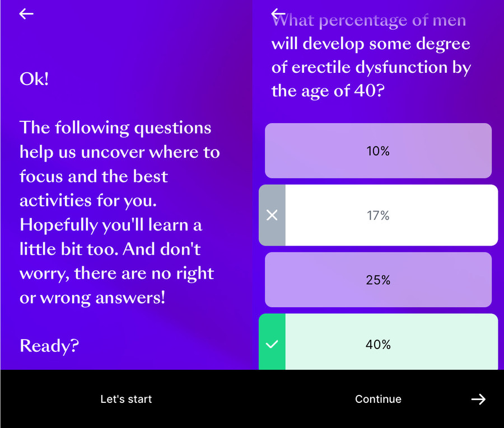The image size is (504, 428).
Task: Click the Continue forward arrow icon
Action: point(478,399)
